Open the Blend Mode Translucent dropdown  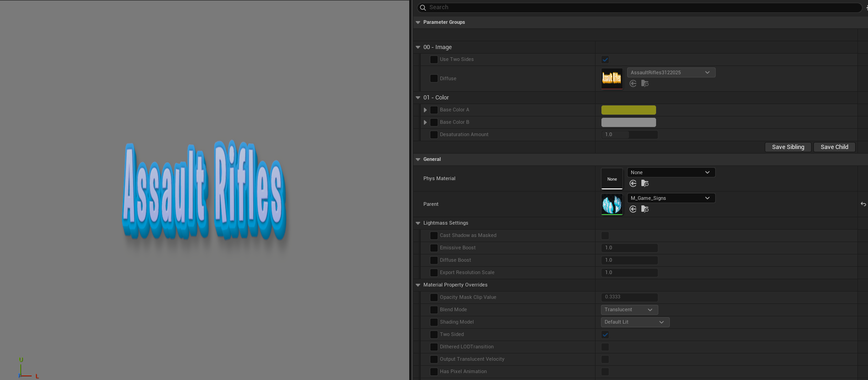(629, 310)
